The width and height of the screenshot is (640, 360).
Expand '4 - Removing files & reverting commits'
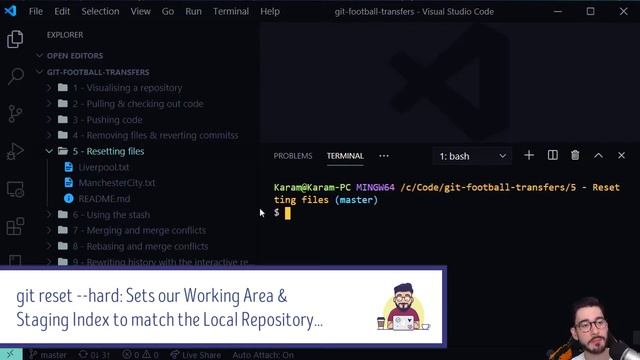tap(156, 135)
